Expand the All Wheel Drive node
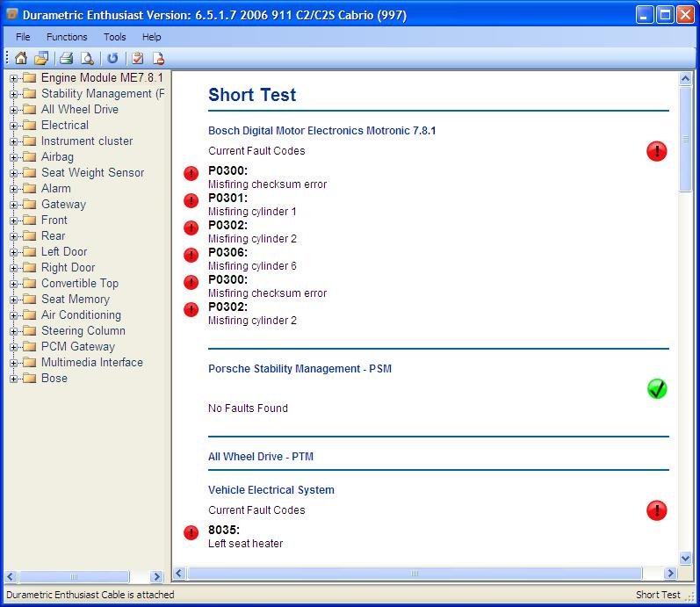700x607 pixels. click(x=13, y=110)
